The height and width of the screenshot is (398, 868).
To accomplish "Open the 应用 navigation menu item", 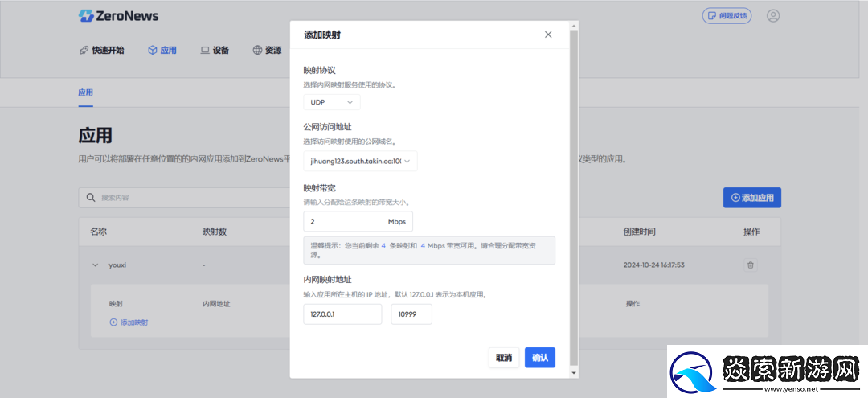I will [x=162, y=51].
